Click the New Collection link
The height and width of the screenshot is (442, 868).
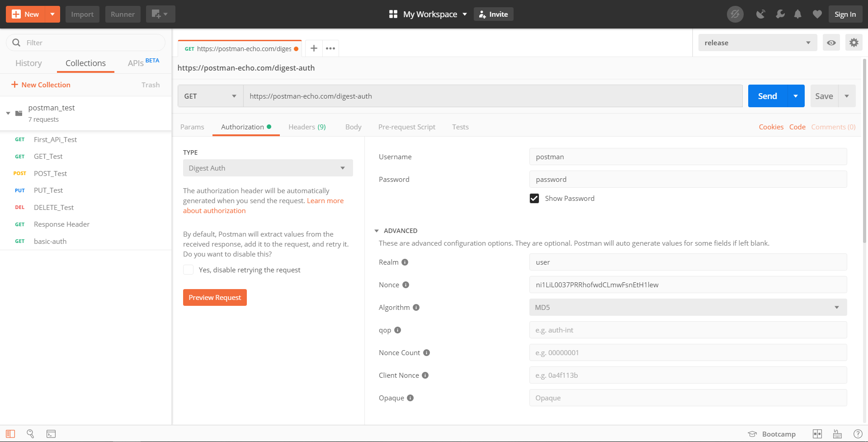pos(41,85)
